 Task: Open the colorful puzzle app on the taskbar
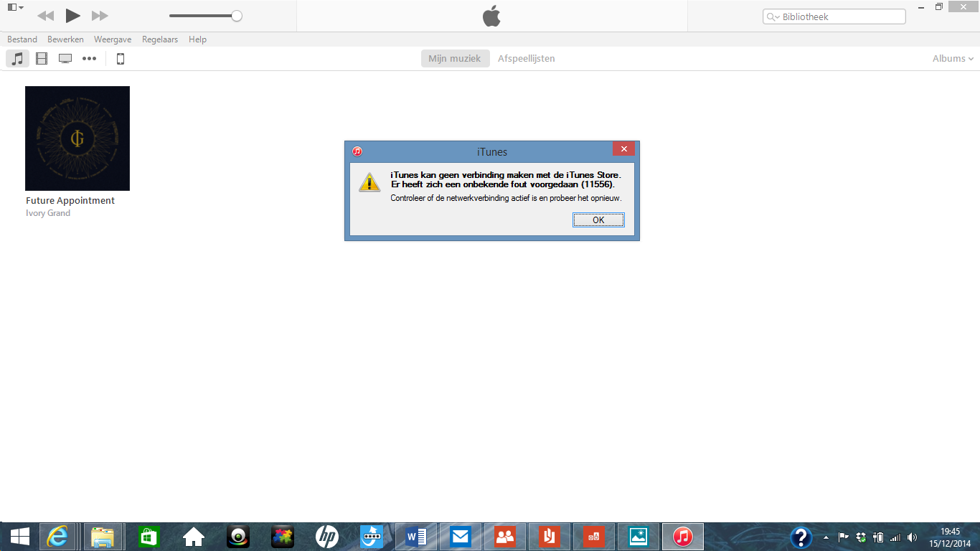click(x=283, y=537)
